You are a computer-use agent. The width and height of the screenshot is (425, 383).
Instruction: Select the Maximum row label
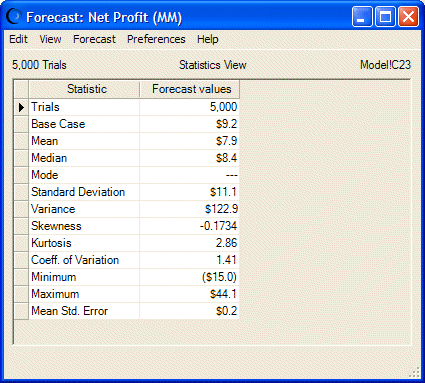coord(55,294)
